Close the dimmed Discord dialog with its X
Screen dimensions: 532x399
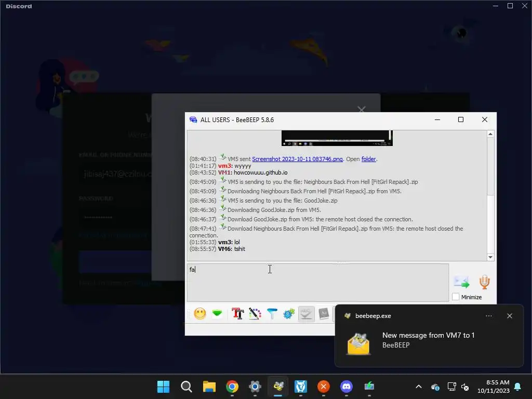click(x=362, y=109)
